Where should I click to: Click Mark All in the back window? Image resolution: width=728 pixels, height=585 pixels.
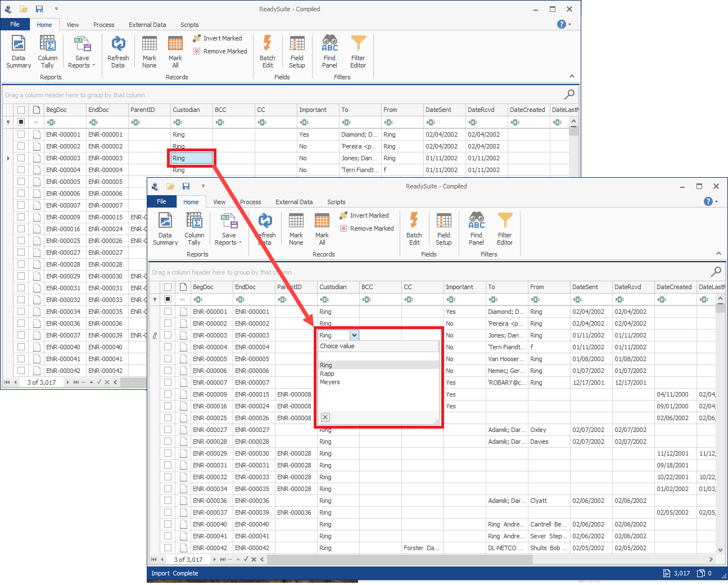click(175, 52)
